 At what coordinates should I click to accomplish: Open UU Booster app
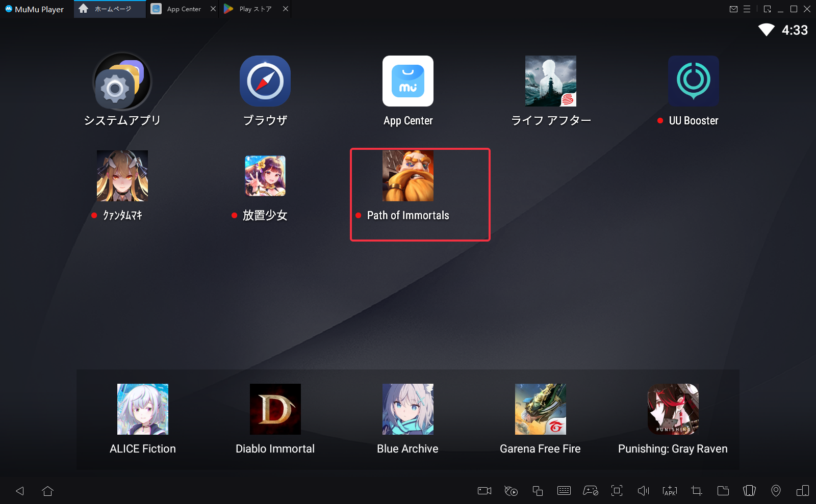(x=694, y=81)
